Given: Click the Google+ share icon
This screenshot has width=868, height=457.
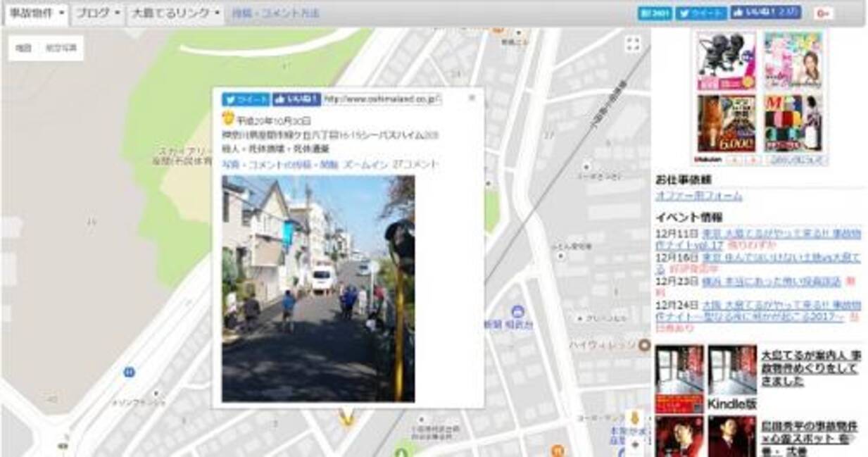Looking at the screenshot, I should (823, 13).
